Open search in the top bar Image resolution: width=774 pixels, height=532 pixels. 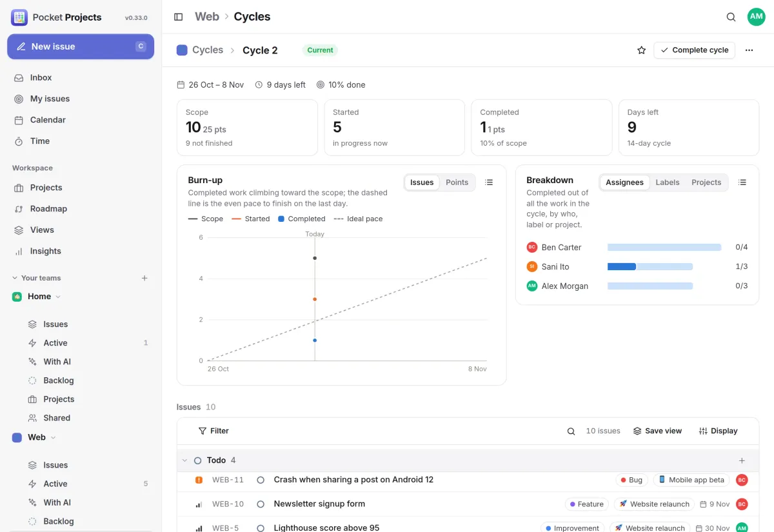[731, 17]
